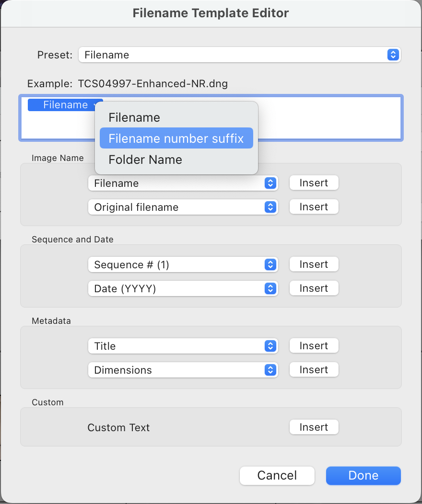
Task: Expand the Filename token's chevron in the editor
Action: 96,104
